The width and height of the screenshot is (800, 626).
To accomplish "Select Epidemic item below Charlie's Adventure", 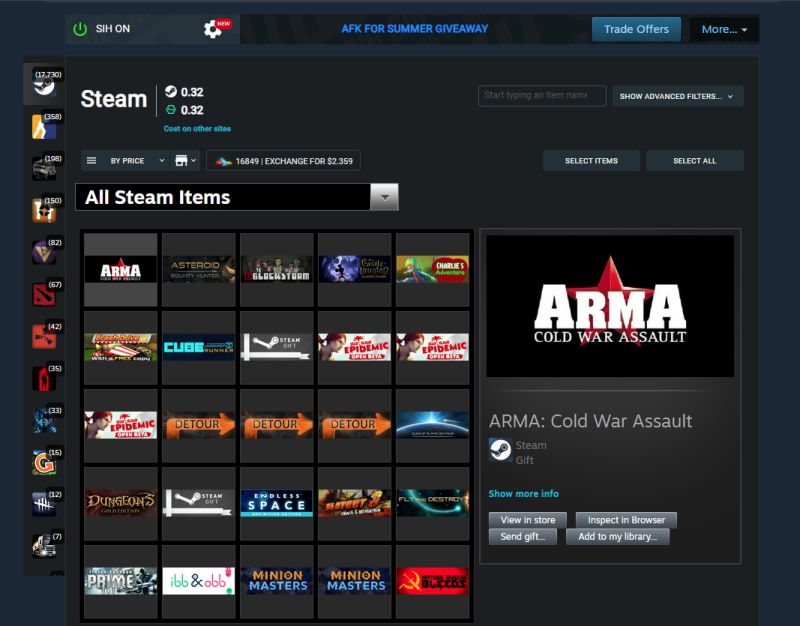I will point(433,348).
